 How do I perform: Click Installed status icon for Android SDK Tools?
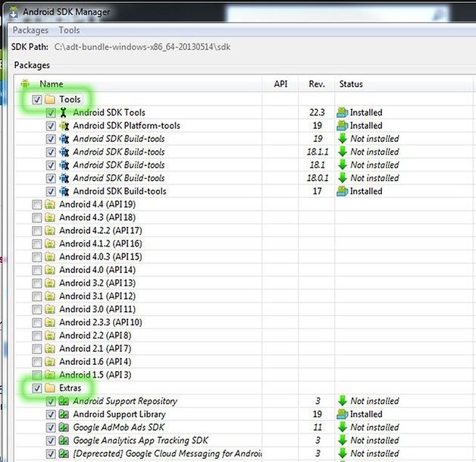pos(342,112)
